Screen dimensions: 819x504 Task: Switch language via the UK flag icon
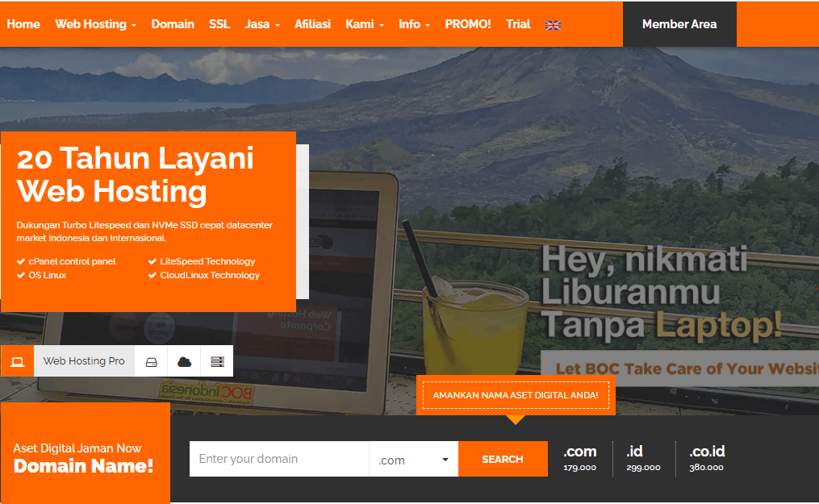(x=553, y=25)
